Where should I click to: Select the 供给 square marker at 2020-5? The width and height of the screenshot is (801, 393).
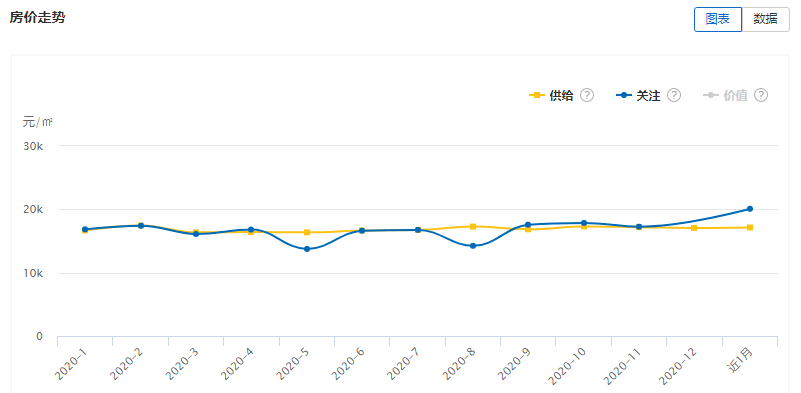pos(307,232)
